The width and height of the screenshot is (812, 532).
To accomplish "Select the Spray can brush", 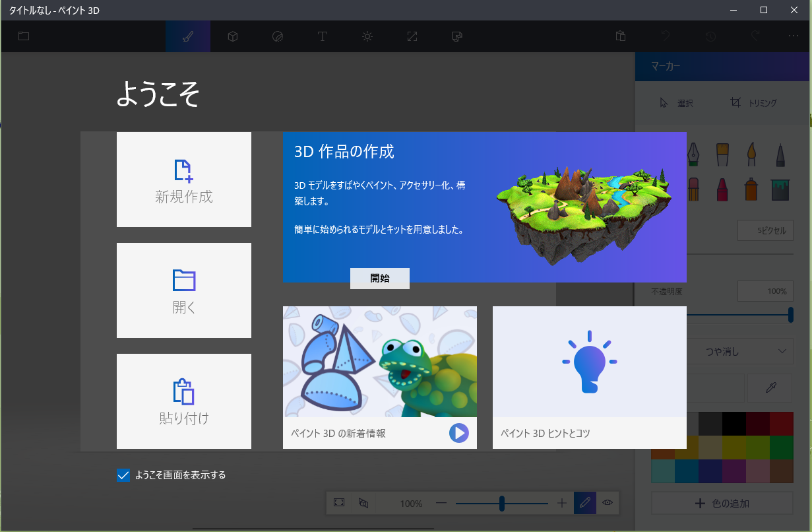I will click(x=751, y=189).
